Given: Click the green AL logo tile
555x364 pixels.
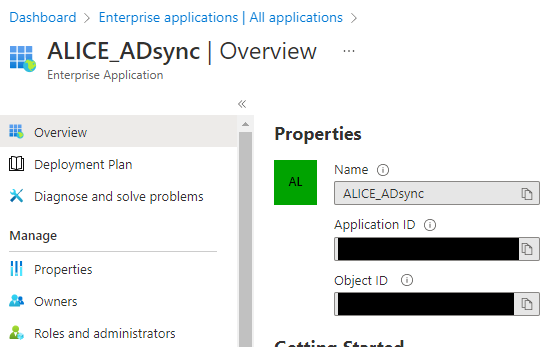Looking at the screenshot, I should [x=295, y=182].
